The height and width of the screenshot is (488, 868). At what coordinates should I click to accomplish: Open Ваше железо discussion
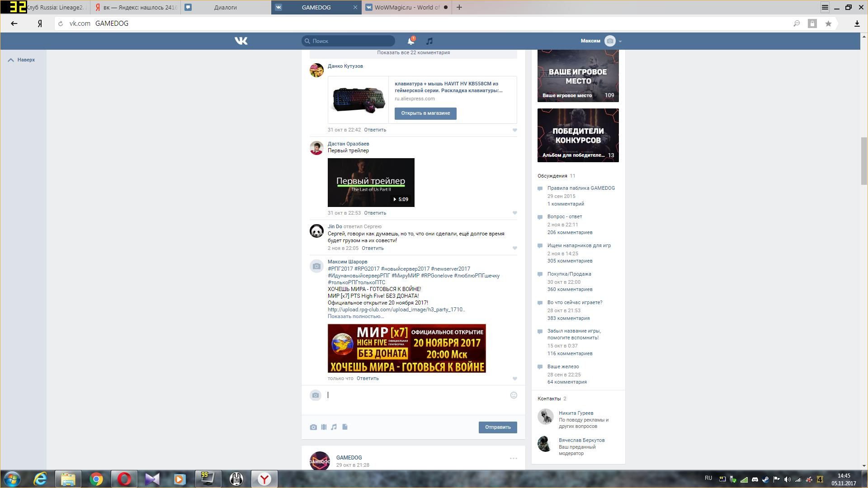[563, 366]
